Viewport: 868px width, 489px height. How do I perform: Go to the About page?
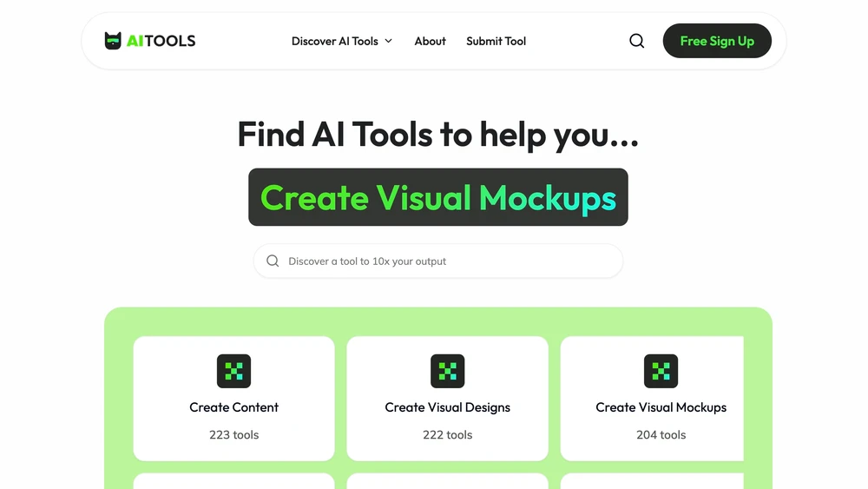click(x=431, y=41)
